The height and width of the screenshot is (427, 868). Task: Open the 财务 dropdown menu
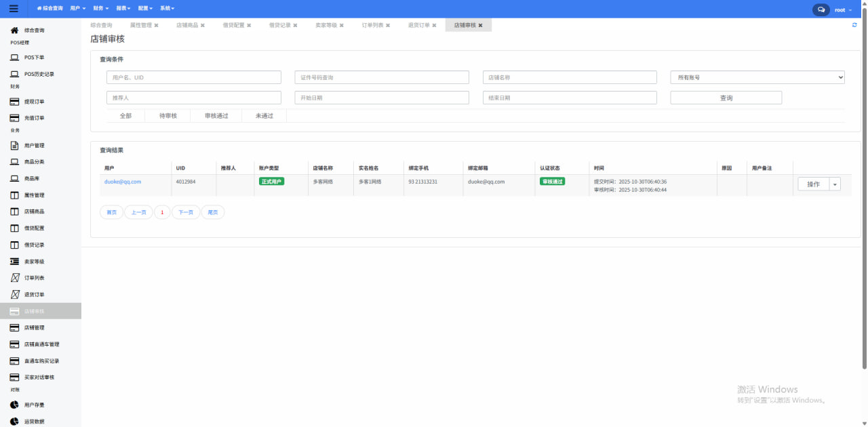pos(101,8)
